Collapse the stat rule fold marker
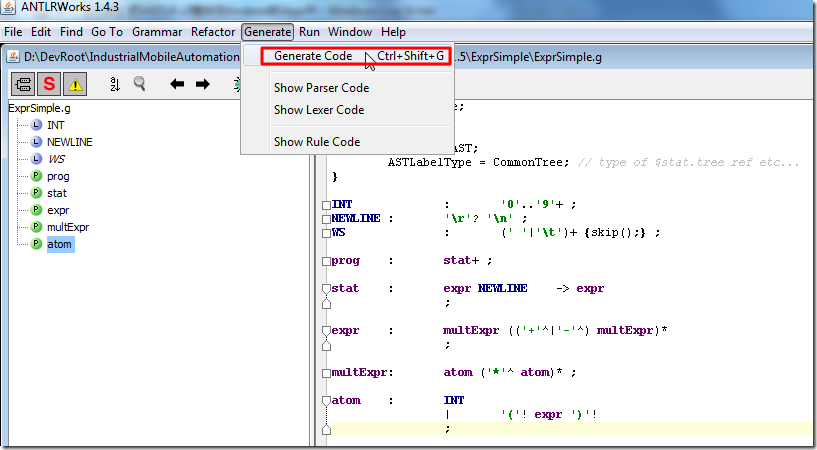This screenshot has height=450, width=817. 326,289
